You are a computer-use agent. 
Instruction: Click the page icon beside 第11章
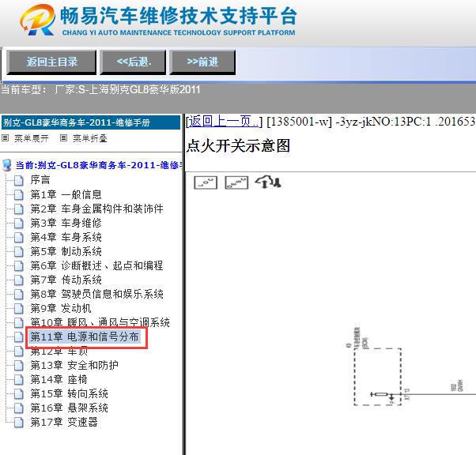(19, 337)
